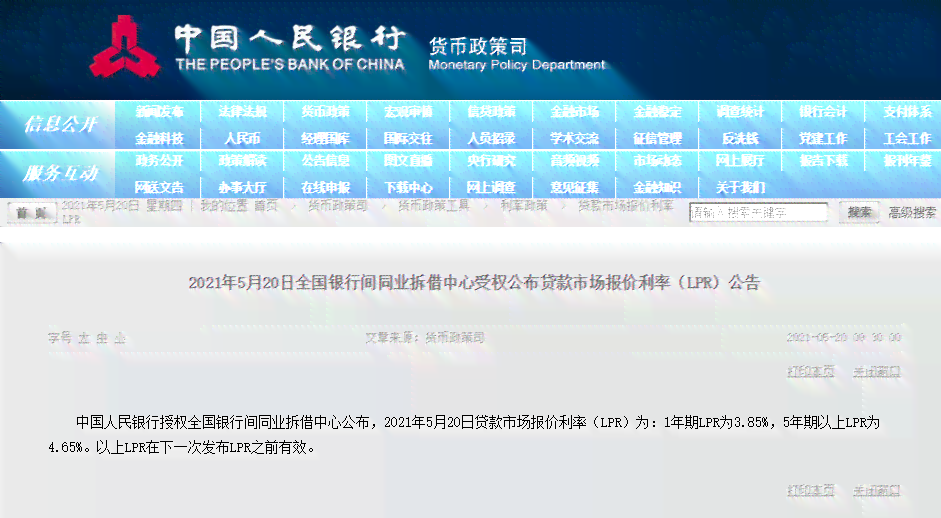Open the 法律法规 menu item

click(242, 112)
